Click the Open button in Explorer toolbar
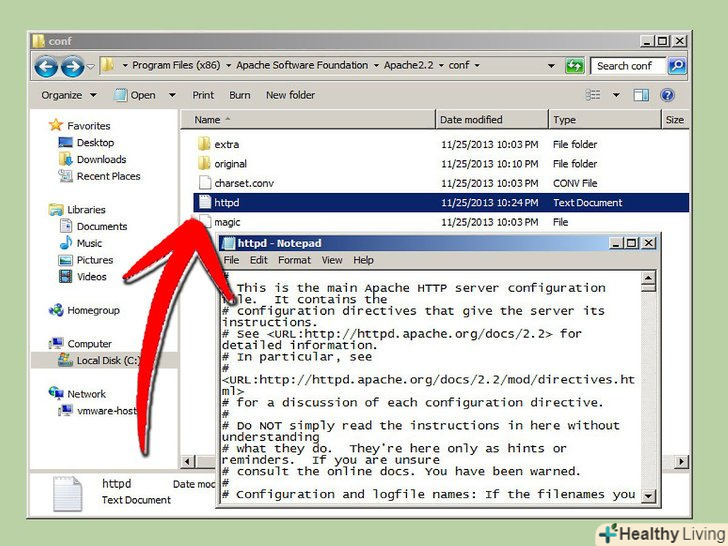 pyautogui.click(x=136, y=95)
